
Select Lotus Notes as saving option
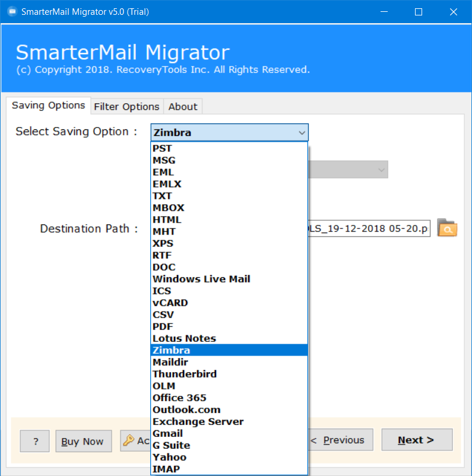click(x=229, y=338)
